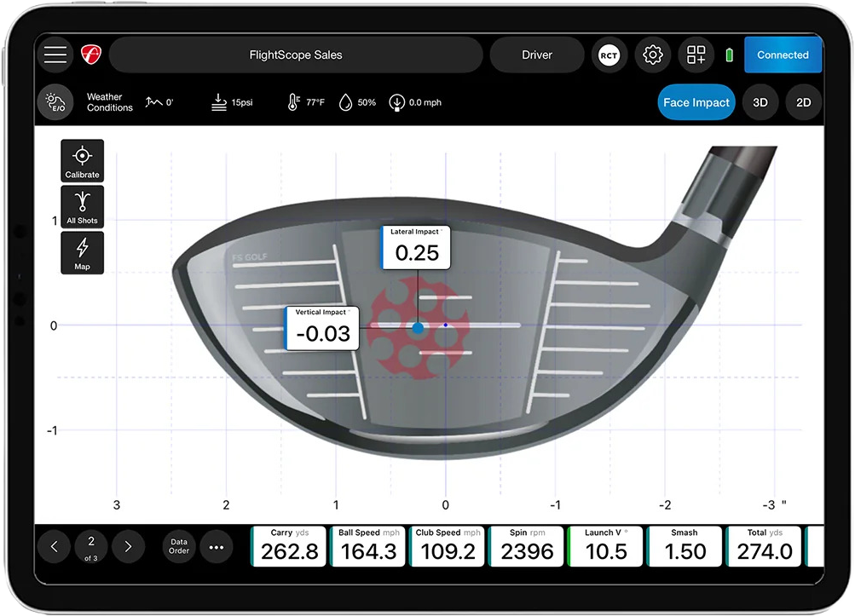The width and height of the screenshot is (855, 616).
Task: Switch to the Face Impact view
Action: pos(696,102)
